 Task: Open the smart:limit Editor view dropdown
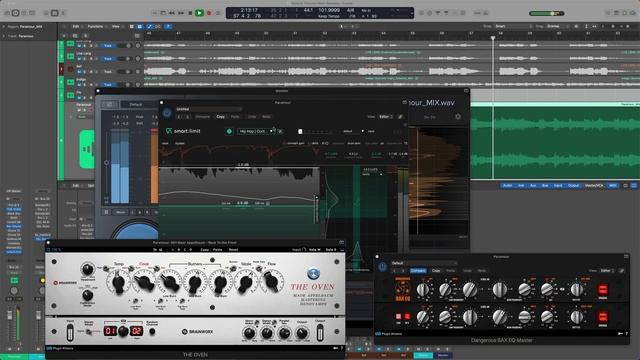click(386, 117)
